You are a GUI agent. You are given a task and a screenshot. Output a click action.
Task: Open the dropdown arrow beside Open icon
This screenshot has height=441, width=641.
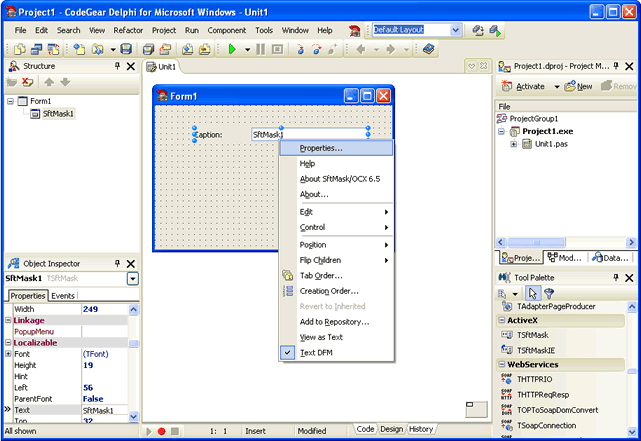113,50
